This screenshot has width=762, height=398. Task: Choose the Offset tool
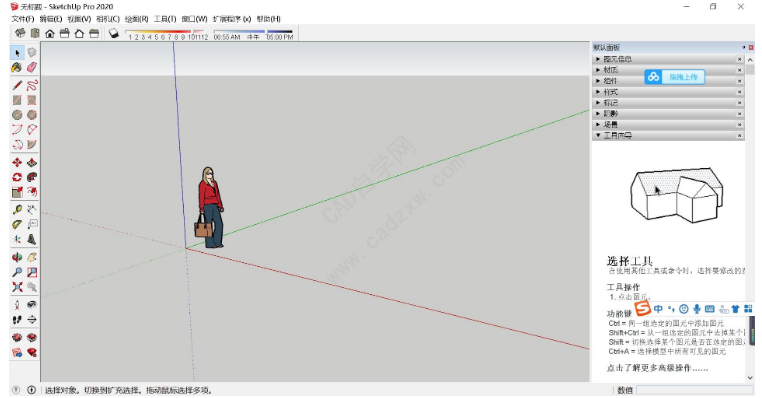(x=32, y=192)
